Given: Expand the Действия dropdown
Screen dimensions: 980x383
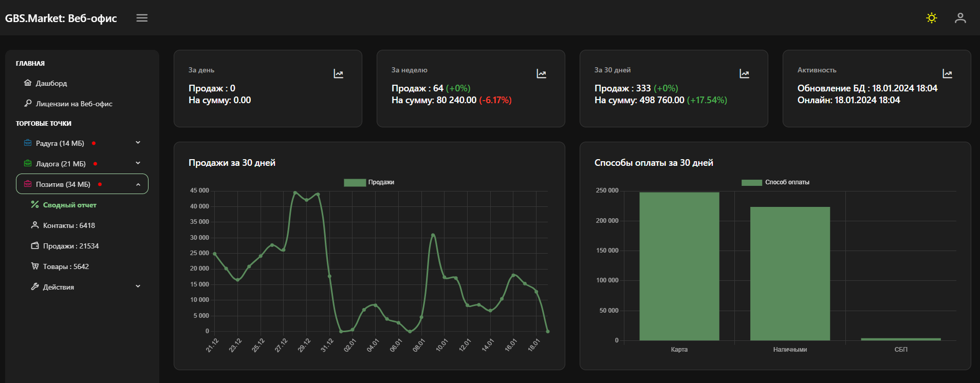Looking at the screenshot, I should coord(138,286).
